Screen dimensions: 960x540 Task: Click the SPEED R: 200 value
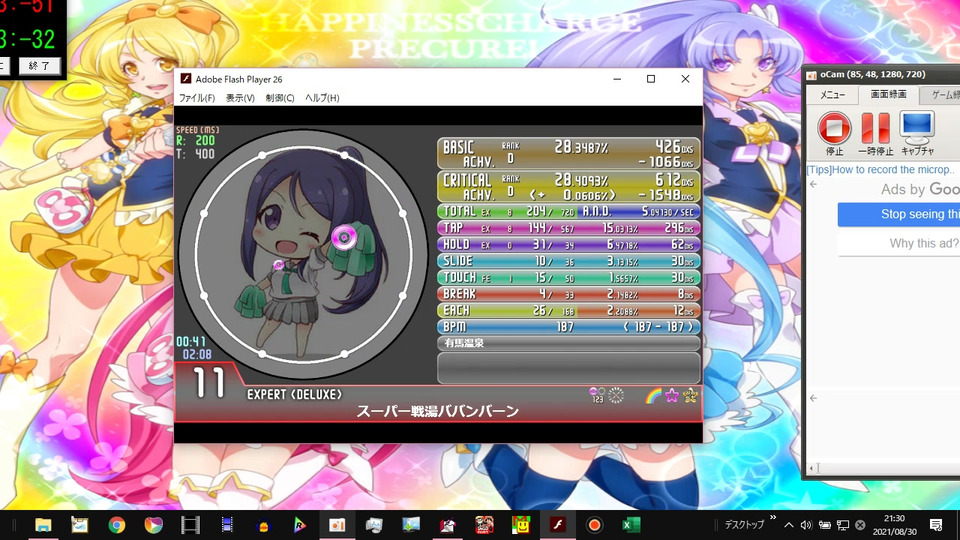196,141
